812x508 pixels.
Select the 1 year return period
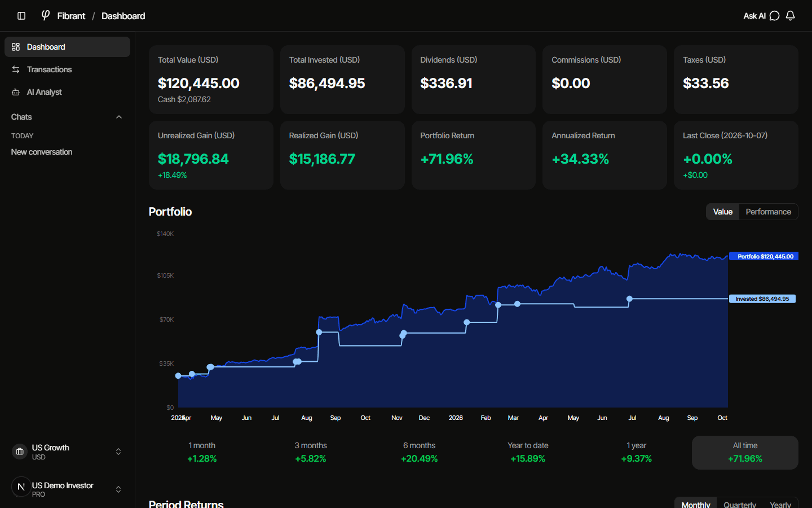point(636,453)
